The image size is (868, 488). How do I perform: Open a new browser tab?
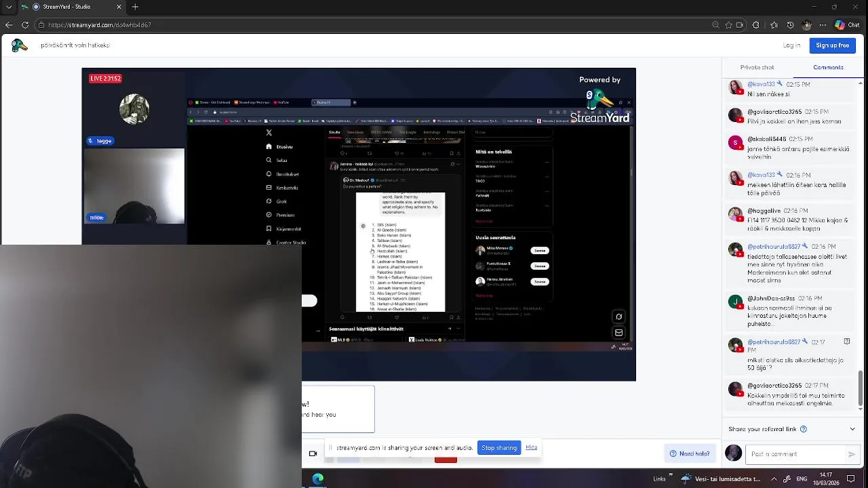(135, 7)
